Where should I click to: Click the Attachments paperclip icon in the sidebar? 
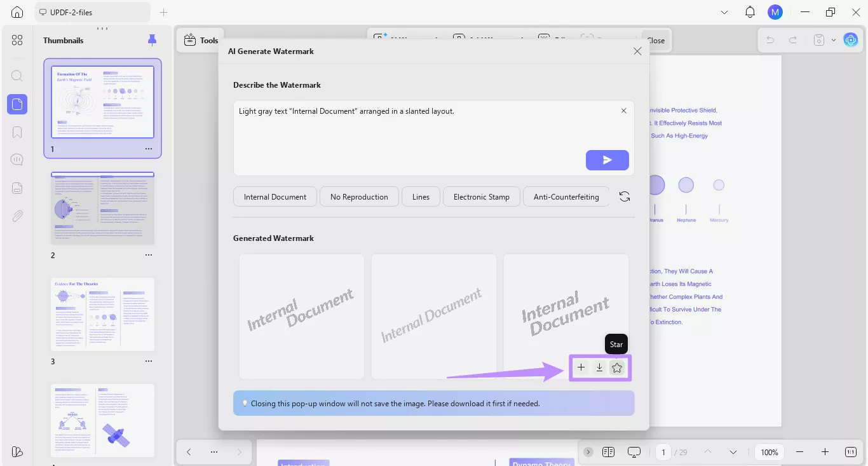coord(17,216)
